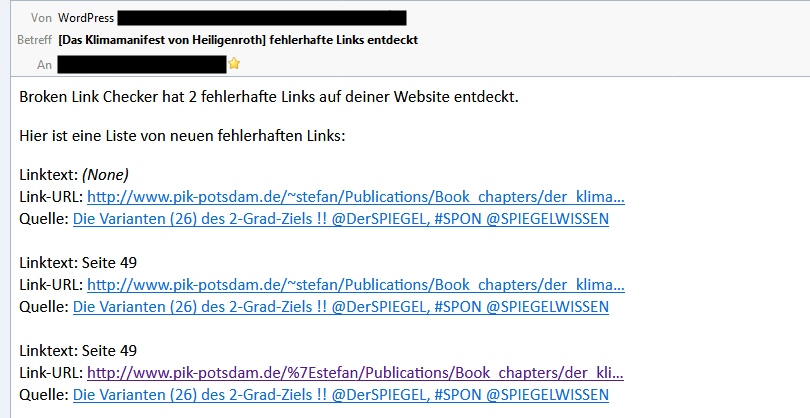Click the Linktext (None) text
The image size is (810, 418).
74,175
